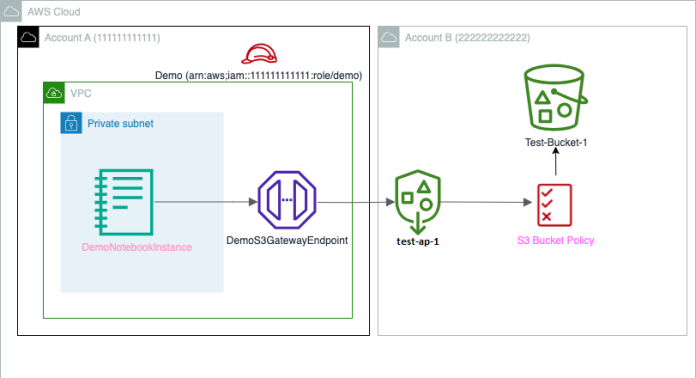This screenshot has height=378, width=696.
Task: Click the 'Account A (111111111111)' label
Action: coord(103,38)
